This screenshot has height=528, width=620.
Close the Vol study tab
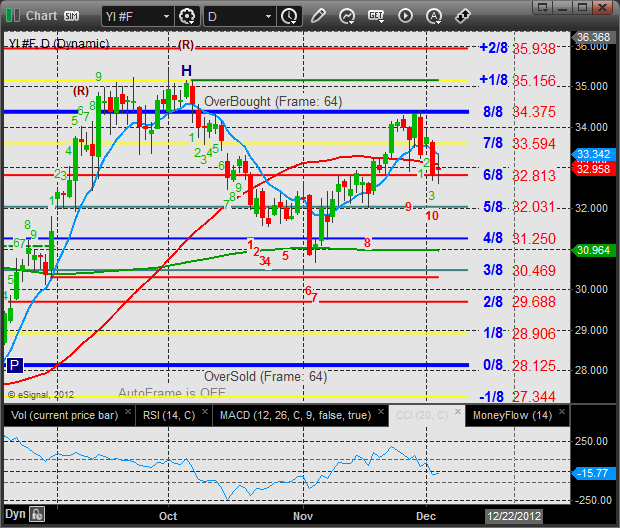(128, 411)
